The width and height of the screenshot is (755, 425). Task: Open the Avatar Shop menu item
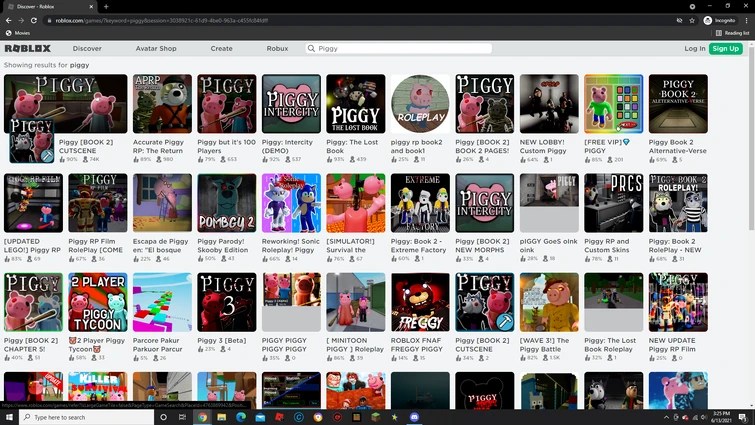pyautogui.click(x=156, y=48)
